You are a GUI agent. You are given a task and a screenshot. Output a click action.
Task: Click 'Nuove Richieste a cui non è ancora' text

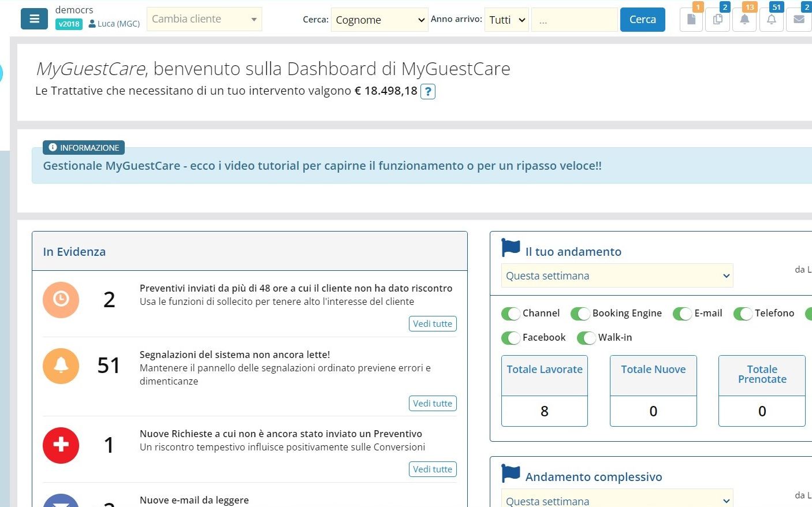(x=281, y=434)
